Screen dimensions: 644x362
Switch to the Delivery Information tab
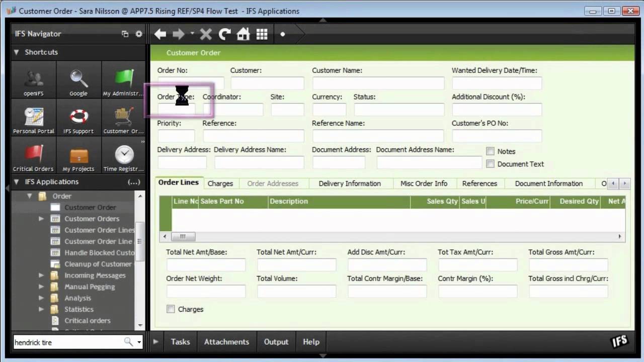[350, 184]
